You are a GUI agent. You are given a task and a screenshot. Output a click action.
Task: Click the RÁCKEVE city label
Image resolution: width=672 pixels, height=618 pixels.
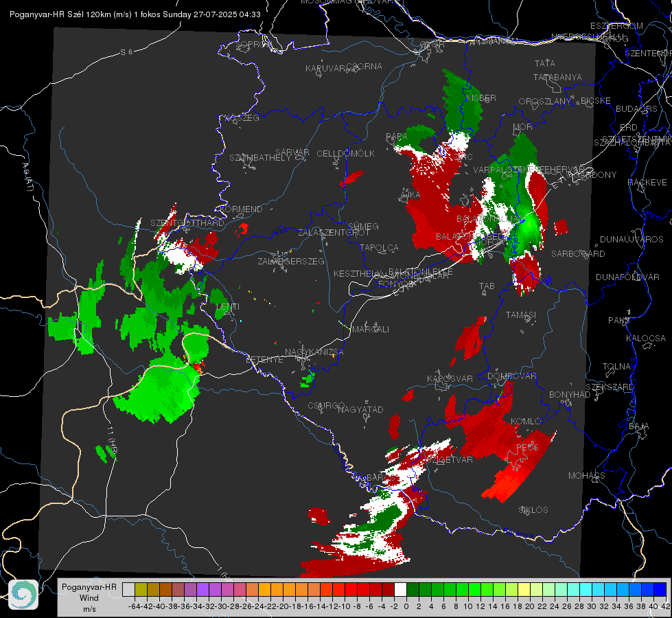[647, 183]
